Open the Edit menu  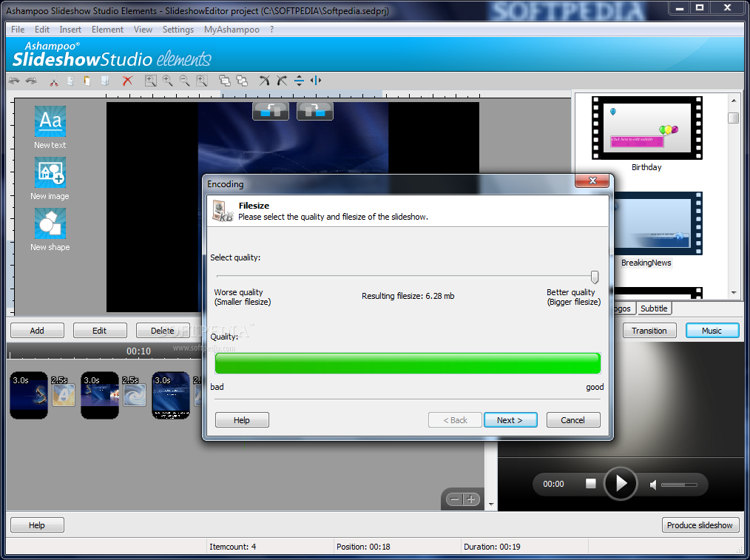tap(42, 30)
